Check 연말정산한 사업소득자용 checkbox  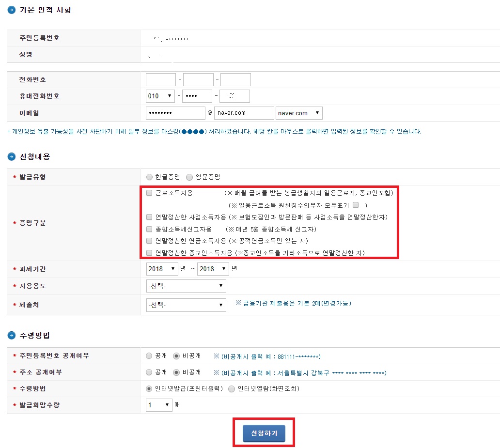[x=149, y=217]
